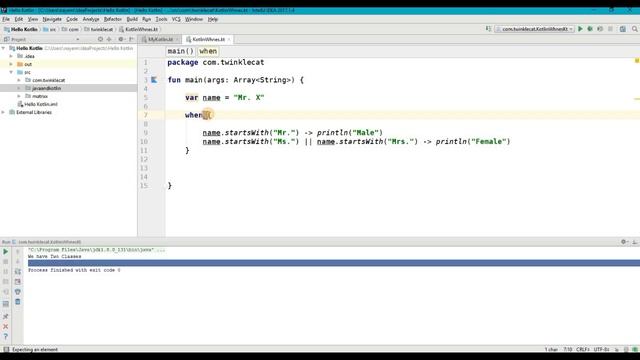
Task: Expand the com.twinklecat package
Action: (x=19, y=80)
